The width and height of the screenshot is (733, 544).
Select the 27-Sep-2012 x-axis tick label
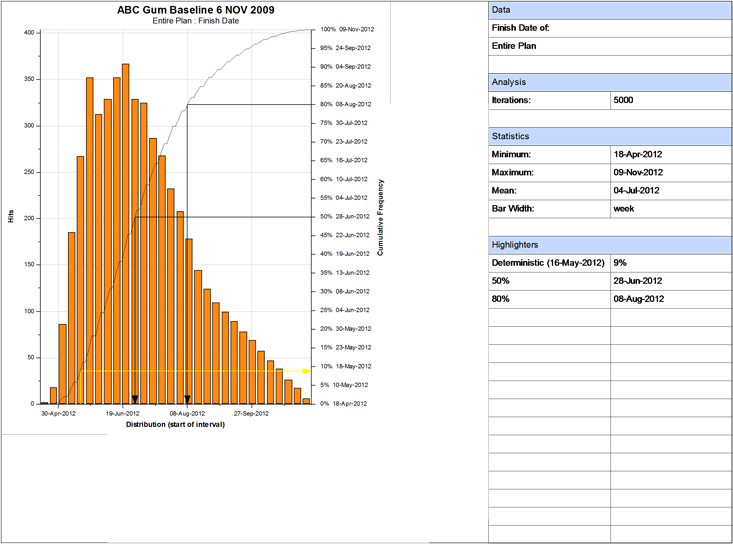[252, 412]
